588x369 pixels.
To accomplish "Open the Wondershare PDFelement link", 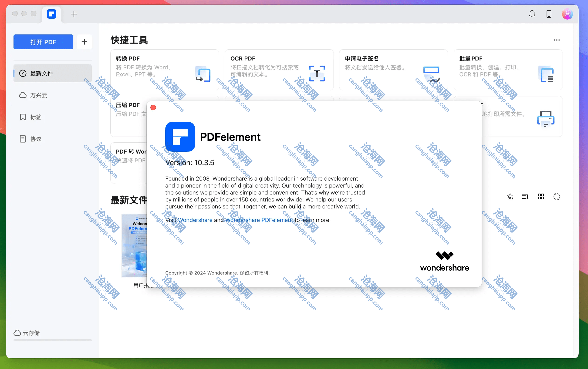I will pos(259,220).
